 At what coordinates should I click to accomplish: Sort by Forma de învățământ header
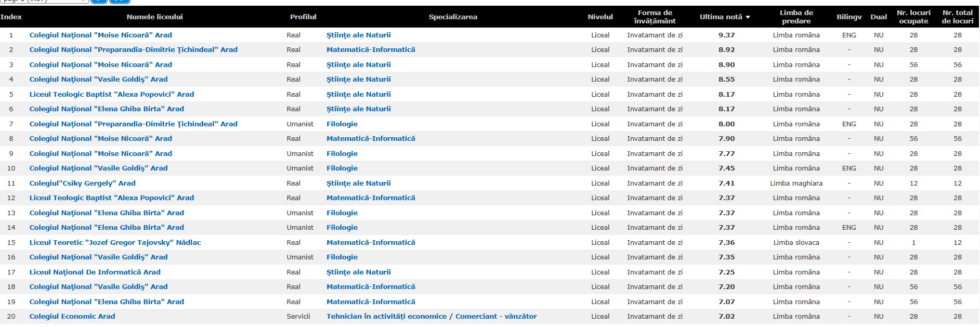click(x=655, y=17)
